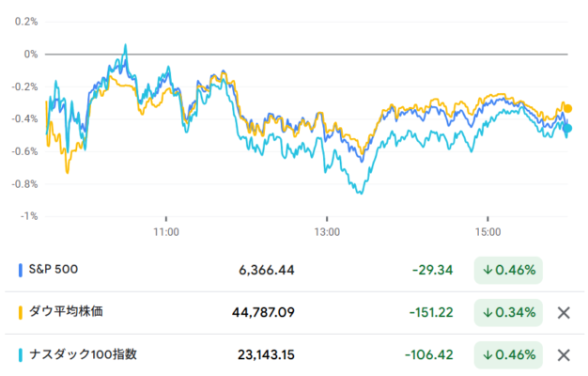The image size is (588, 376).
Task: Click the ダウ平均株価 yellow color marker
Action: click(21, 313)
